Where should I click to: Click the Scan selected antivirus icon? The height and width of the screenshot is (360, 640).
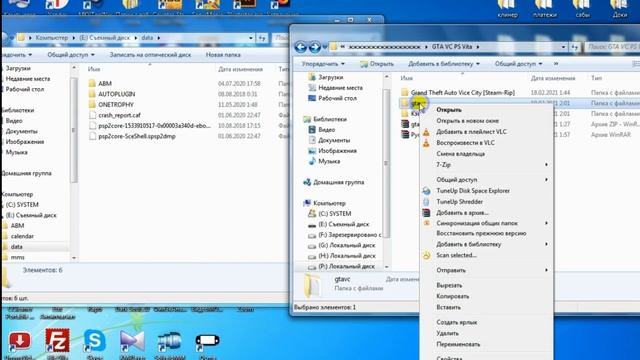(x=426, y=255)
